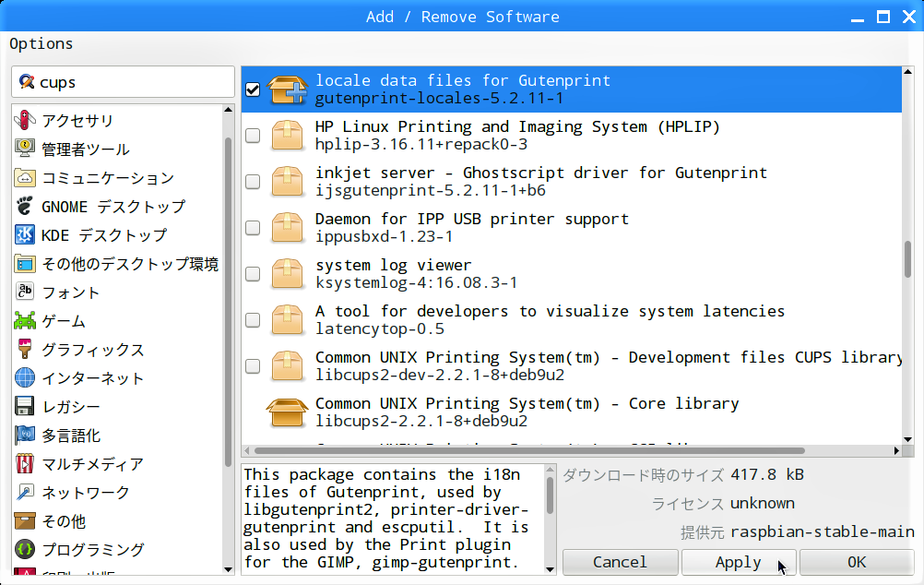The width and height of the screenshot is (924, 585).
Task: Select the アクセサリ category icon
Action: point(25,120)
